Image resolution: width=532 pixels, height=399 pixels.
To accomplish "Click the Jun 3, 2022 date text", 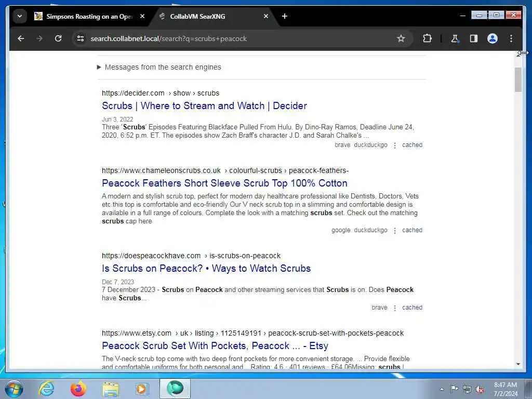I will (117, 119).
